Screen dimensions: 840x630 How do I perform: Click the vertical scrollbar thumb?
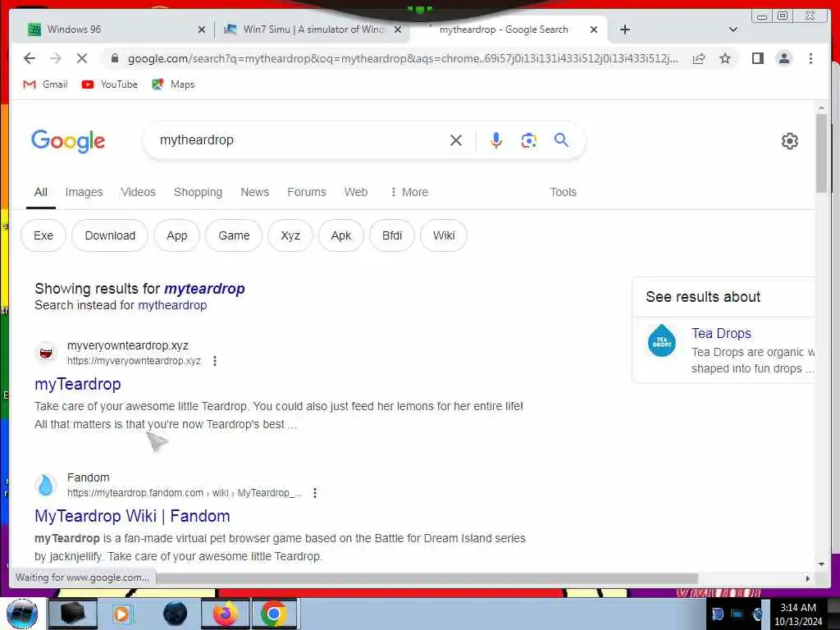pyautogui.click(x=821, y=153)
